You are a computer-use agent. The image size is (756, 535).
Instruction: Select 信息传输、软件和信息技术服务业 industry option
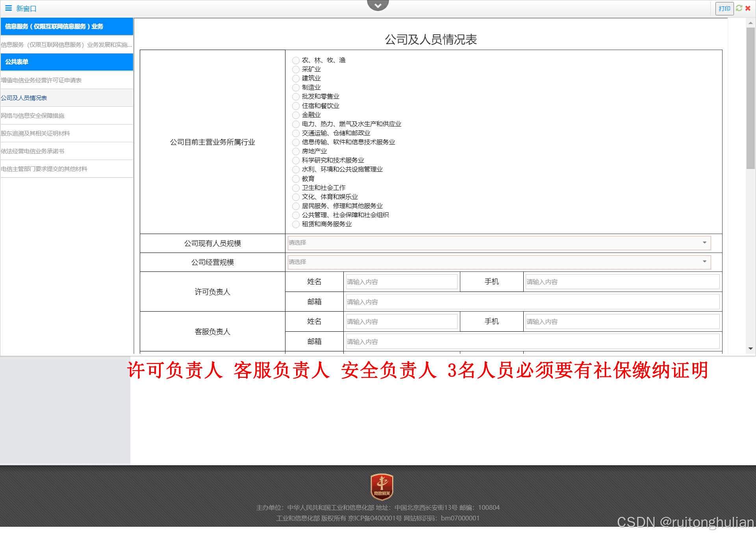[x=296, y=142]
